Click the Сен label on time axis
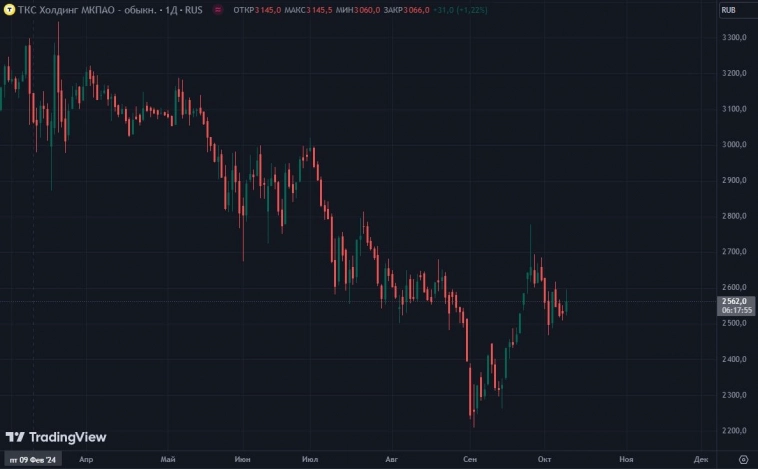The width and height of the screenshot is (758, 469). [x=470, y=459]
